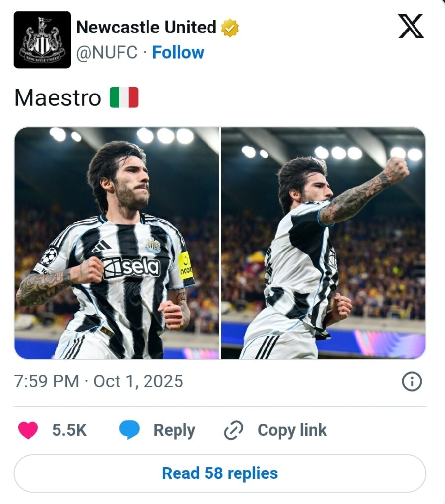Click the Maestro tweet text
This screenshot has width=445, height=504.
[58, 97]
